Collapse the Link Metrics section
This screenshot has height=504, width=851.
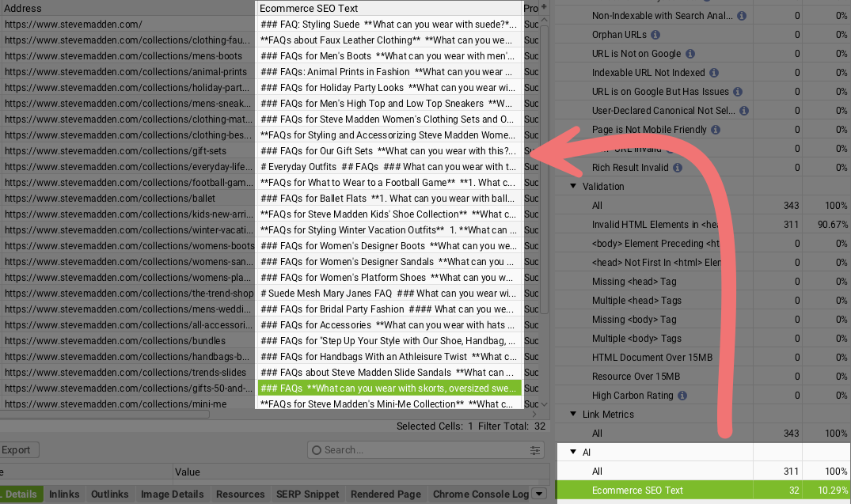click(x=573, y=415)
